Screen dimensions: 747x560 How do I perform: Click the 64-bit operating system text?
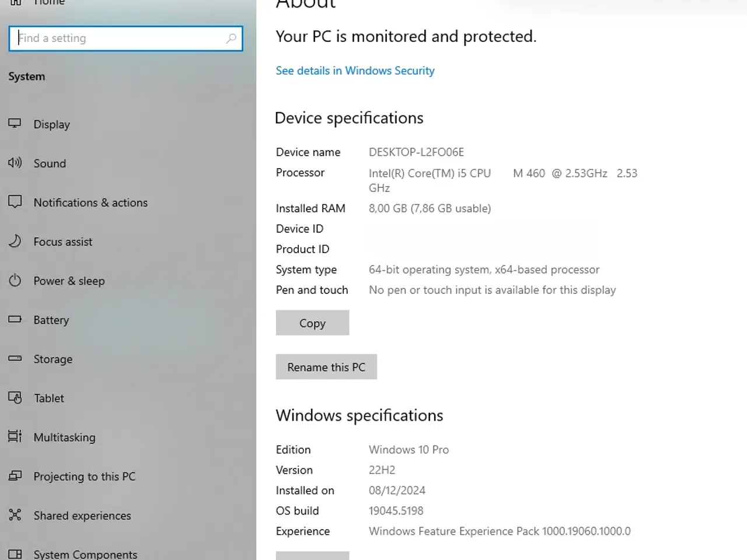coord(484,269)
